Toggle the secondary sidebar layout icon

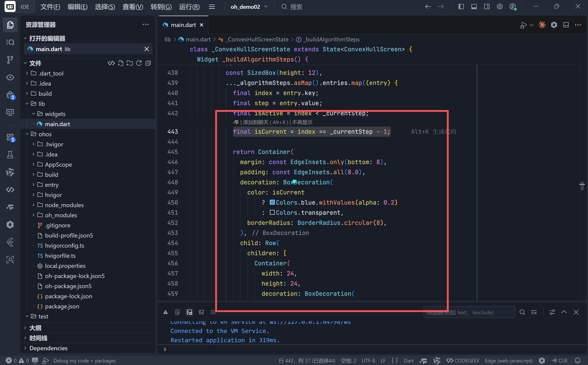coord(487,7)
